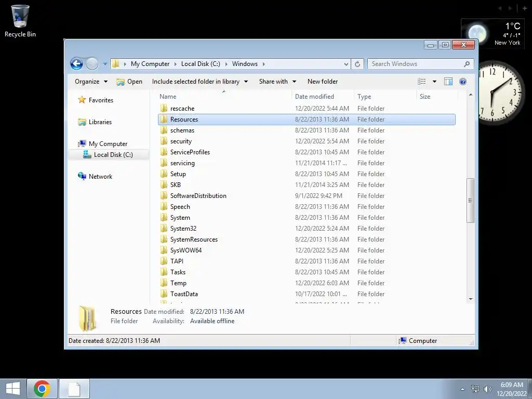Select the TAPI folder name
Viewport: 532px width, 399px height.
click(x=177, y=261)
